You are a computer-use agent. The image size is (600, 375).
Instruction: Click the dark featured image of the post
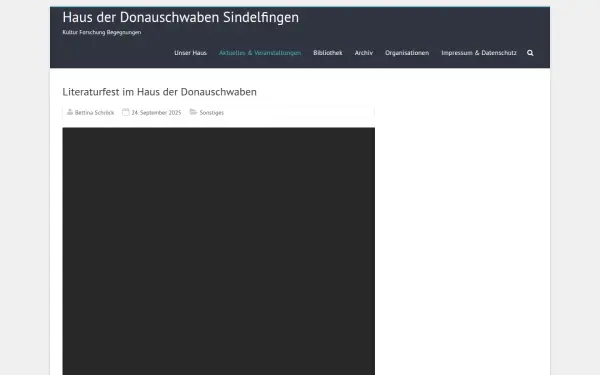pyautogui.click(x=218, y=251)
